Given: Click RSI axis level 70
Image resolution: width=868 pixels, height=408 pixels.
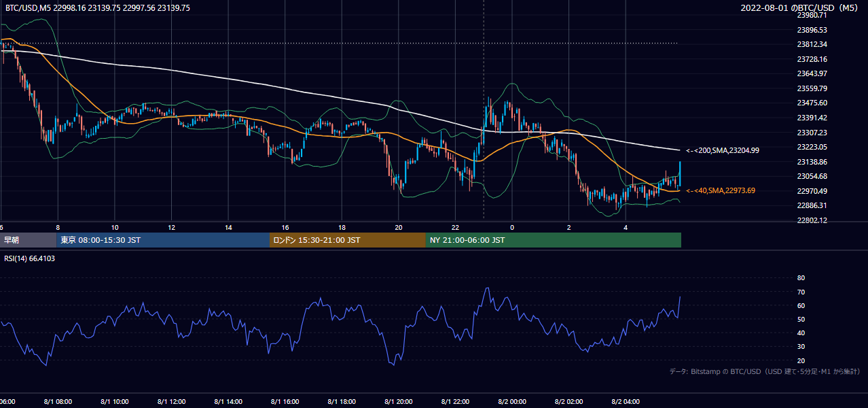Looking at the screenshot, I should [x=801, y=292].
